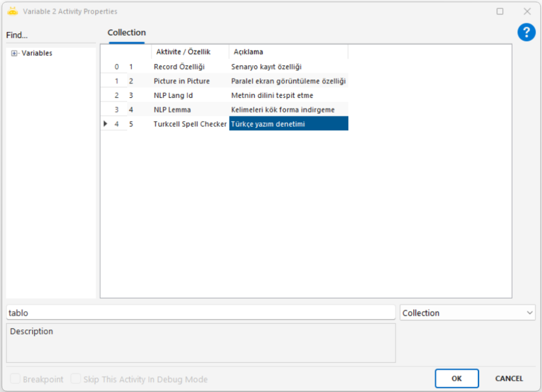The height and width of the screenshot is (392, 542).
Task: Click the variable name field containing tablo
Action: click(x=201, y=313)
